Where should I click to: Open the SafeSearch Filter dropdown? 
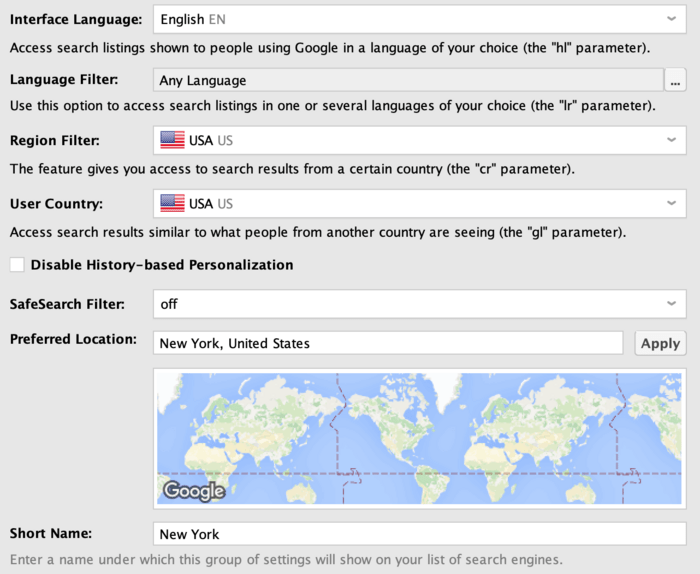pos(420,304)
